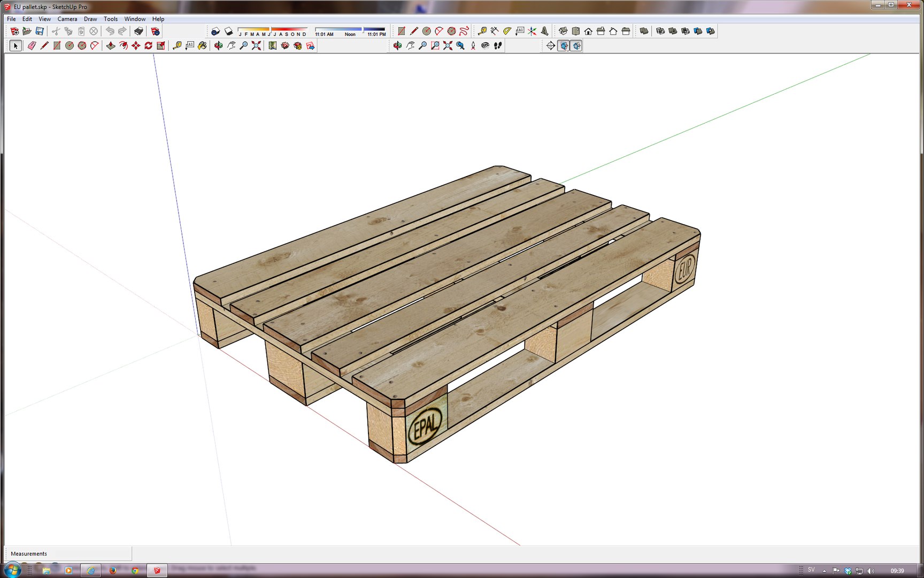
Task: Click the Measurements box
Action: tap(68, 553)
